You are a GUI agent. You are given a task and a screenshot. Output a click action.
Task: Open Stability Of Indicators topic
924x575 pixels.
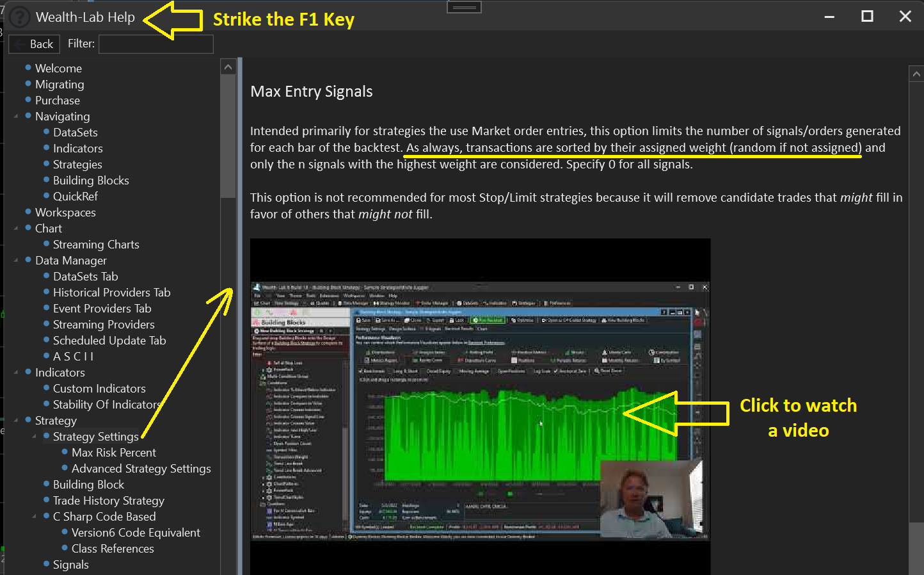pos(106,405)
